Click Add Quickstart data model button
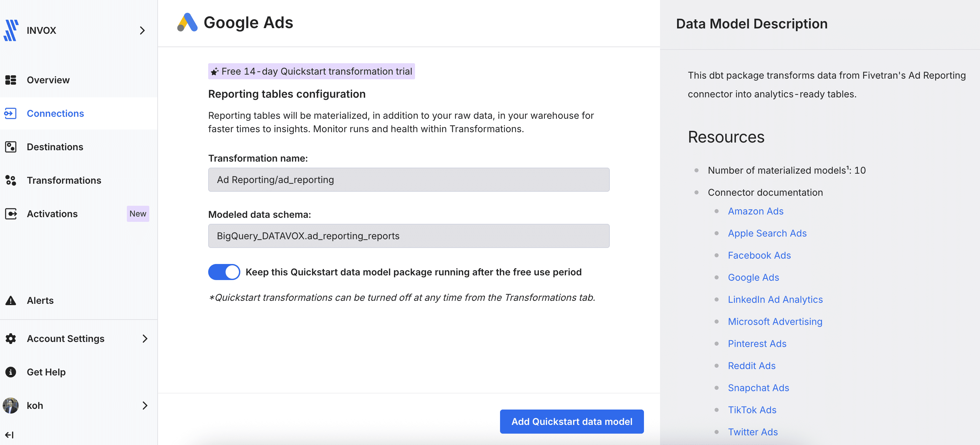980x445 pixels. click(x=572, y=422)
